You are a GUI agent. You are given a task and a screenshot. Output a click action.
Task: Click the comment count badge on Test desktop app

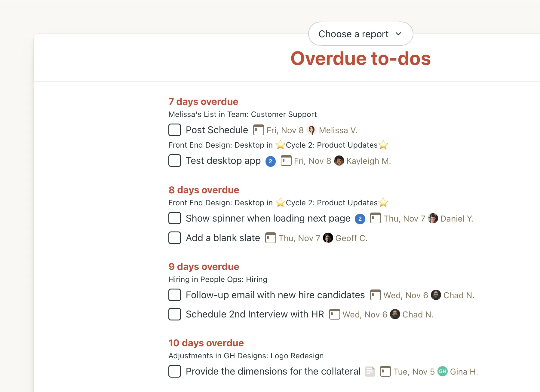tap(270, 161)
